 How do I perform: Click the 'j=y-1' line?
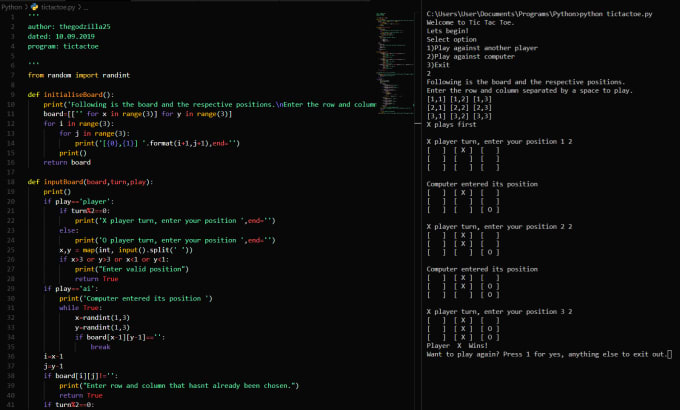[53, 366]
